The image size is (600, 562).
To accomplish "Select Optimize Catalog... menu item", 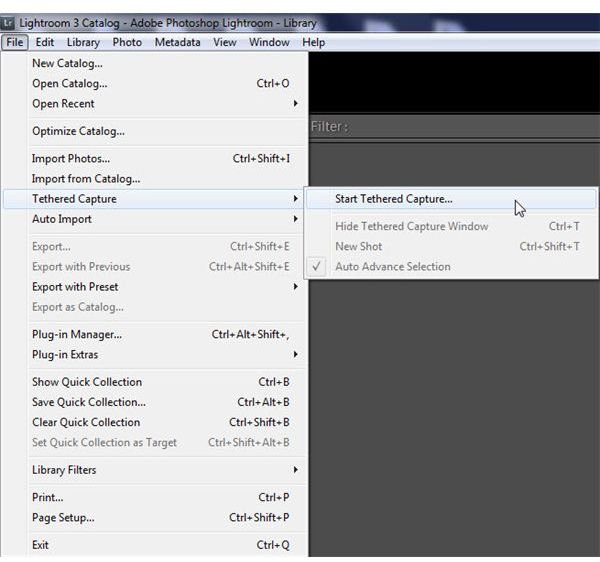I will pyautogui.click(x=155, y=131).
